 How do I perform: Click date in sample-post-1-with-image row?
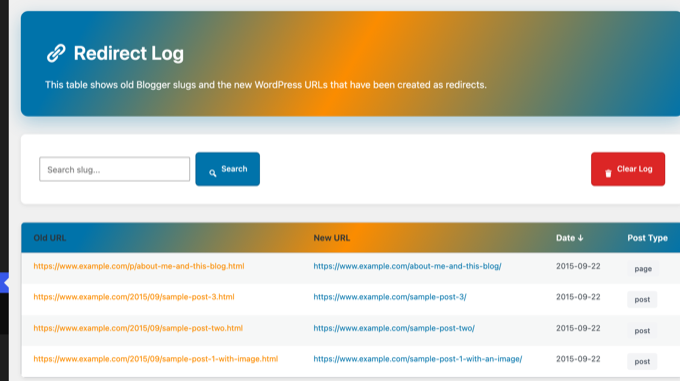[x=578, y=359]
